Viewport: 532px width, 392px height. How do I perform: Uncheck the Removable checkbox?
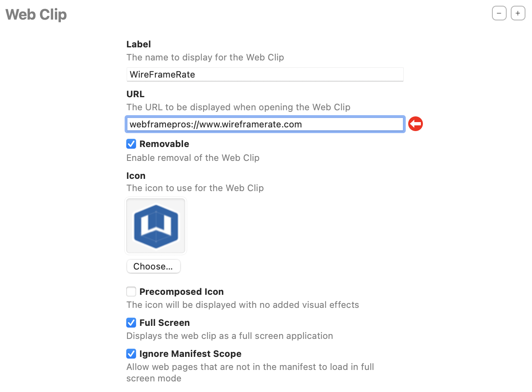tap(131, 144)
